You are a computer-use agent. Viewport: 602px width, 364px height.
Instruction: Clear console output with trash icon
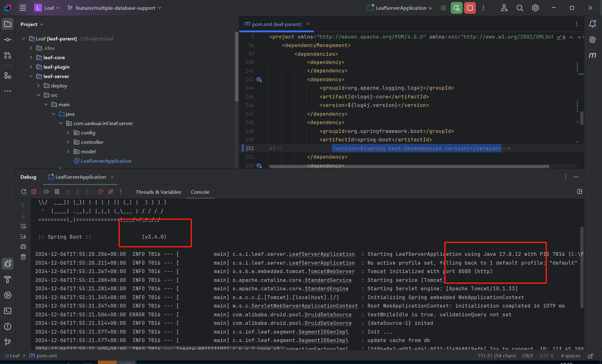pyautogui.click(x=23, y=257)
